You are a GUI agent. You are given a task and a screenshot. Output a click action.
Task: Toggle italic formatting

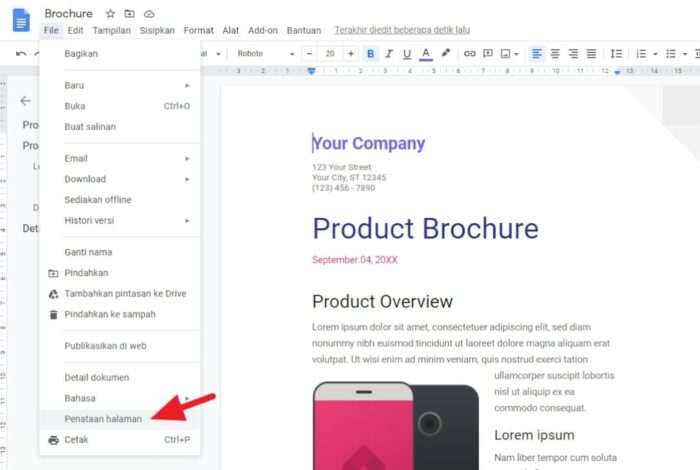[389, 54]
